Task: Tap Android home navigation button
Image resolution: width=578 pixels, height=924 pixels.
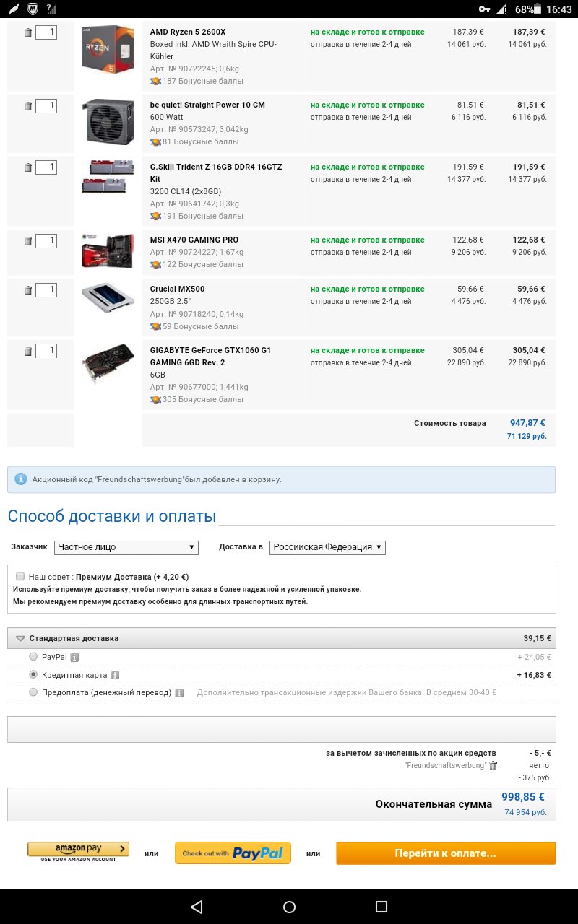Action: 289,907
